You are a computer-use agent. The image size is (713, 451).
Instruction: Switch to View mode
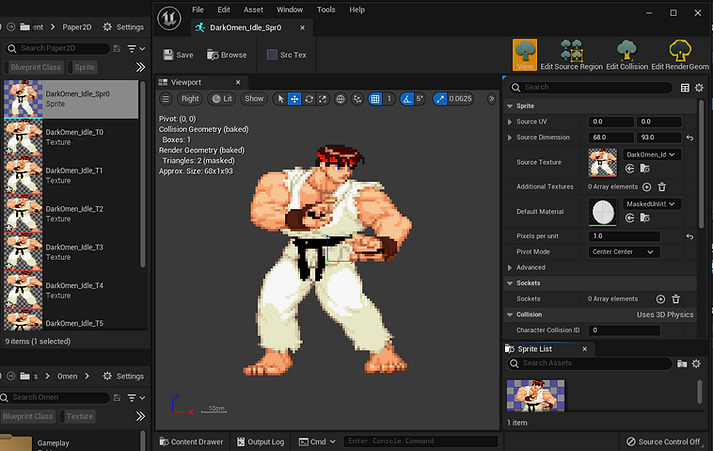point(525,55)
